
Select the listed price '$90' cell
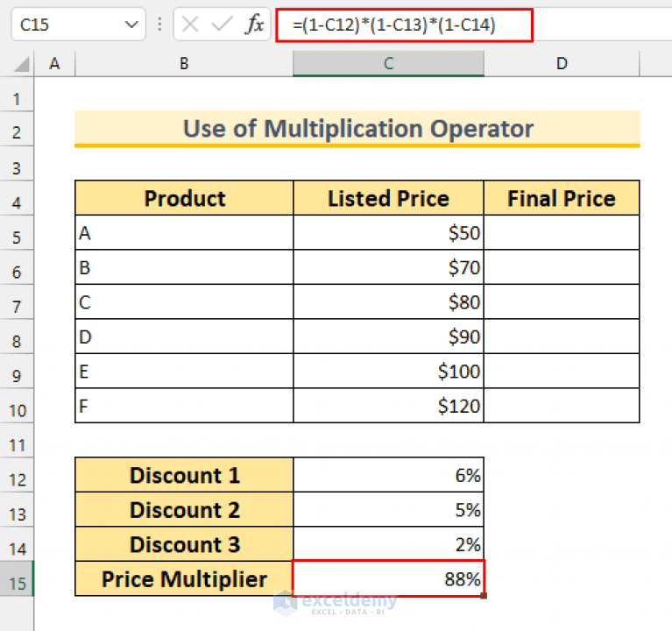[388, 337]
